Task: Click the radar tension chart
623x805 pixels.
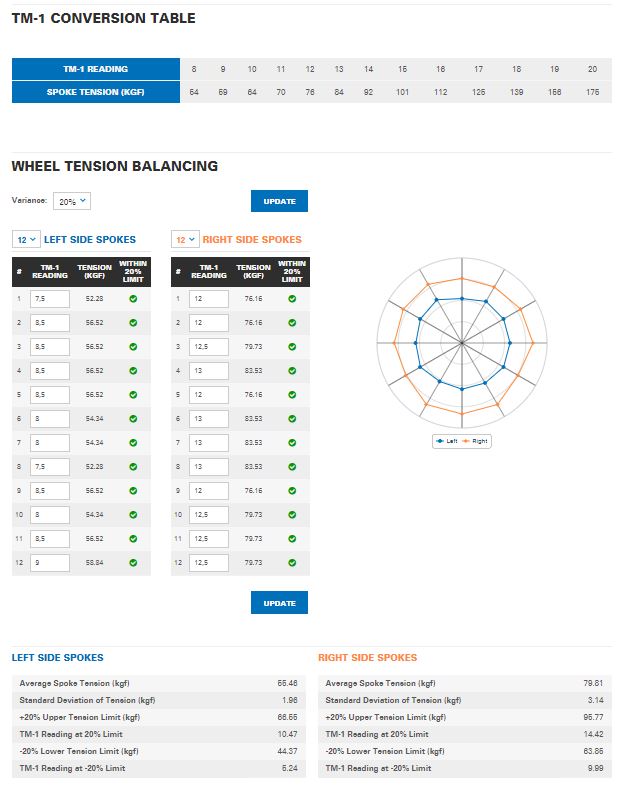Action: click(x=461, y=343)
